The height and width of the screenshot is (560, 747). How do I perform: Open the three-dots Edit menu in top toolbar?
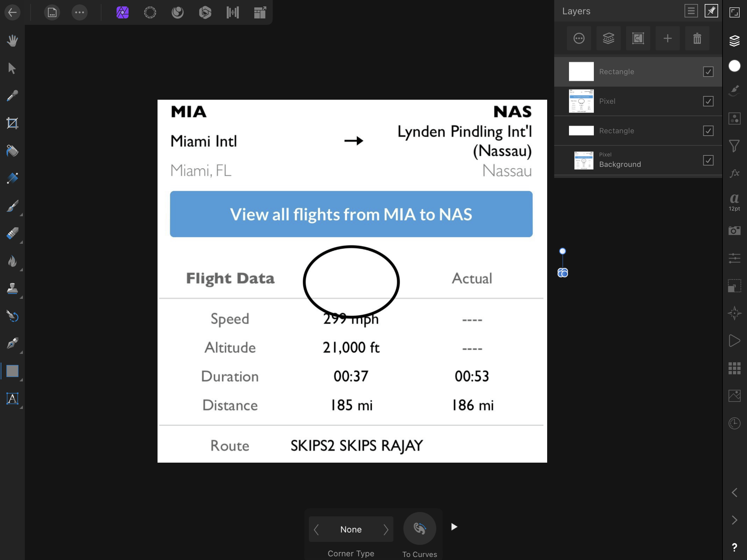tap(80, 12)
